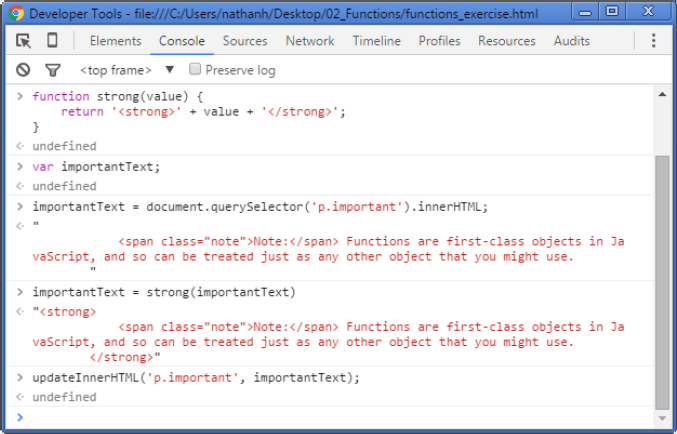Click the scrollbar up arrow
This screenshot has height=434, width=677.
coord(662,94)
